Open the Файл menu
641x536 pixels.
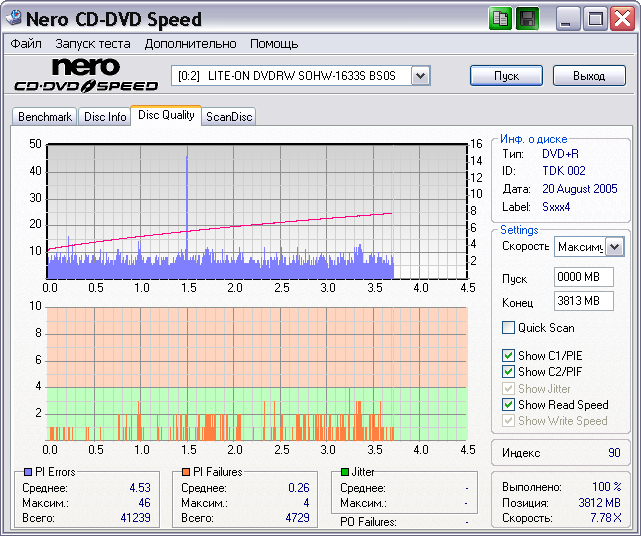pos(26,44)
